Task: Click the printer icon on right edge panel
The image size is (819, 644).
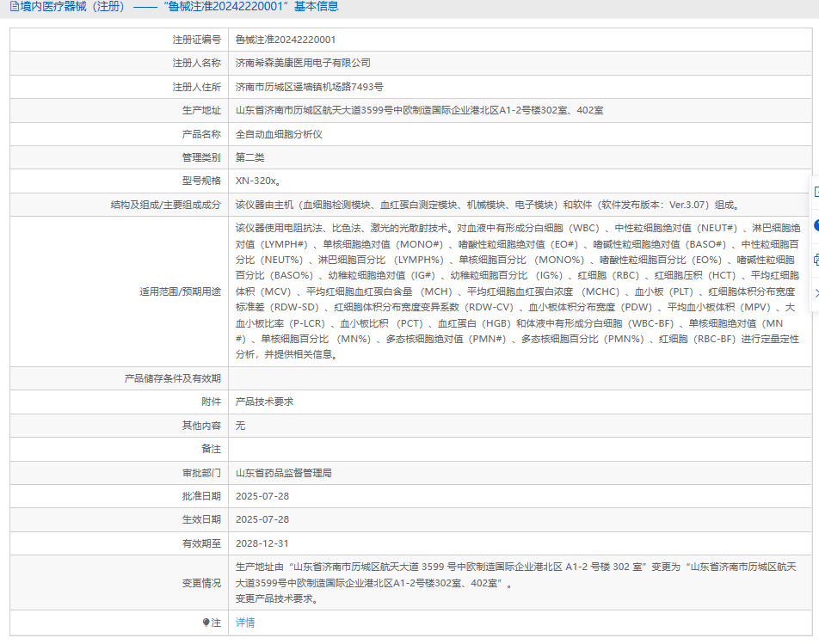Action: click(816, 260)
